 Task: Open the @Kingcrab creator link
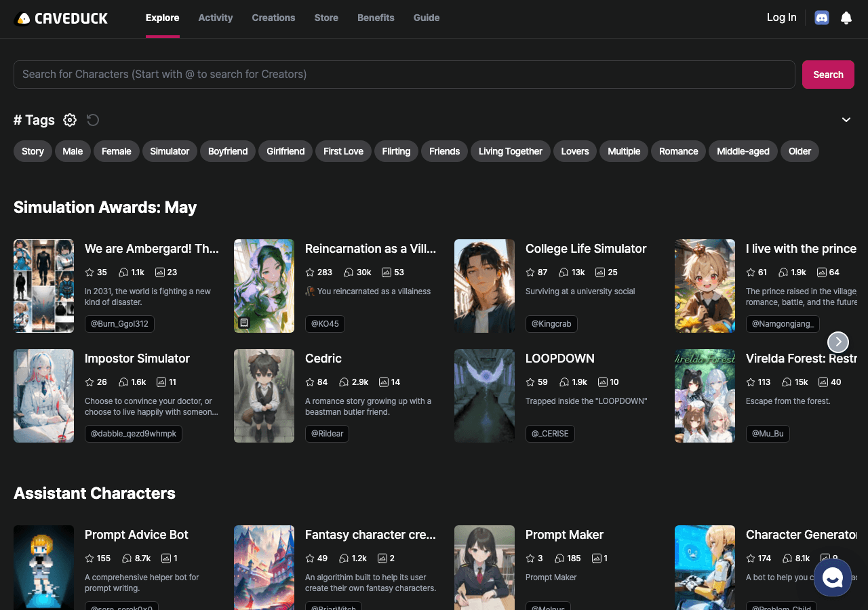click(551, 324)
